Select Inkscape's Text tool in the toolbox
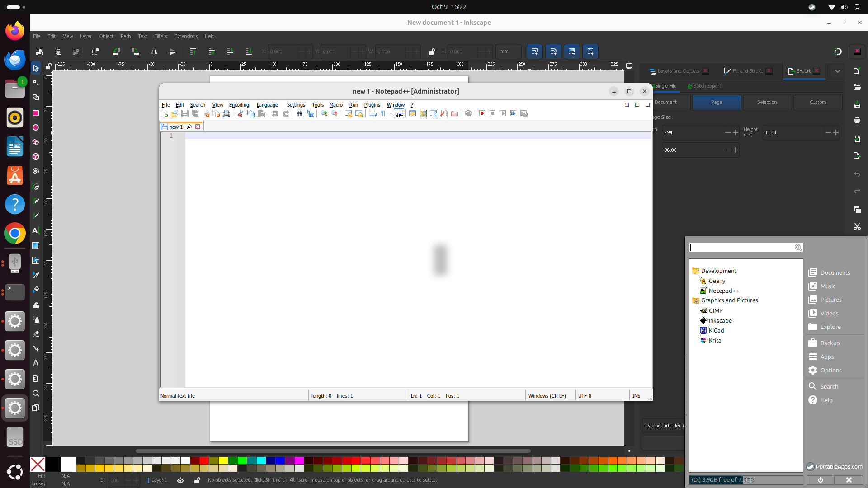Screen dimensions: 868x488 pos(35,230)
